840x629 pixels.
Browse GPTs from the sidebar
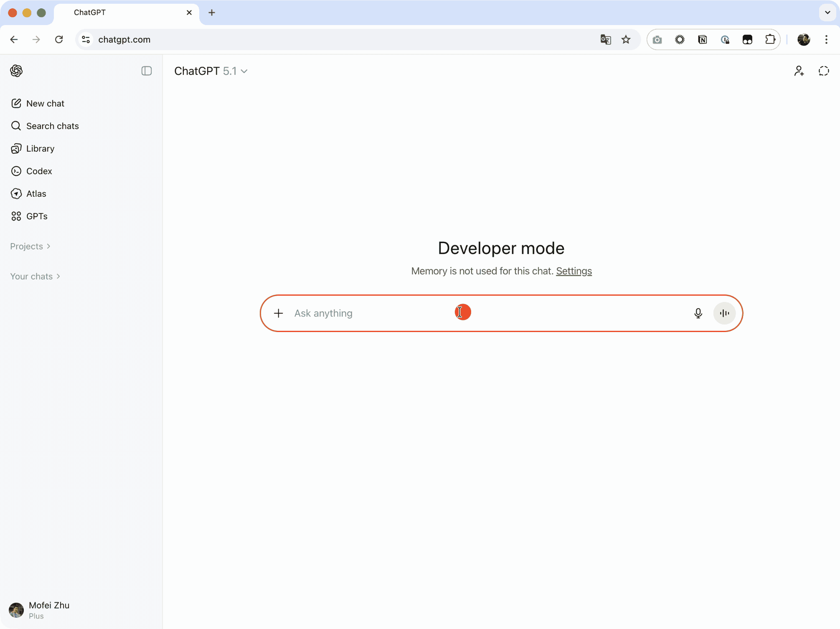(x=36, y=216)
